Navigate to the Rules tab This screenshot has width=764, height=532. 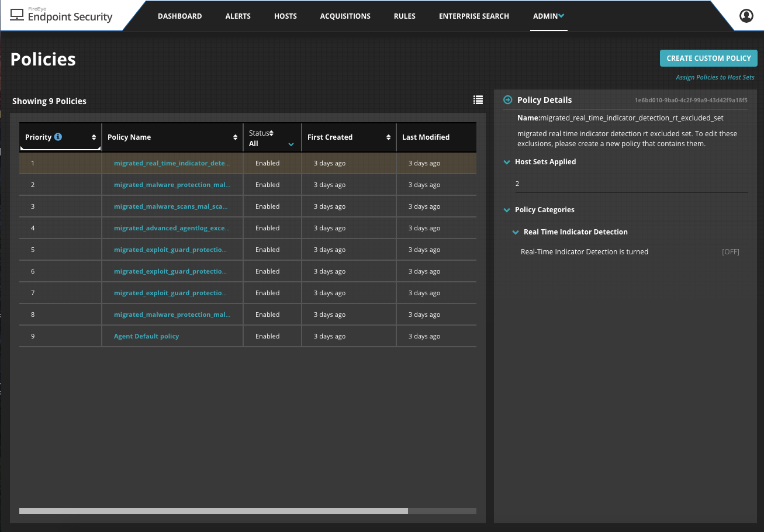click(405, 16)
